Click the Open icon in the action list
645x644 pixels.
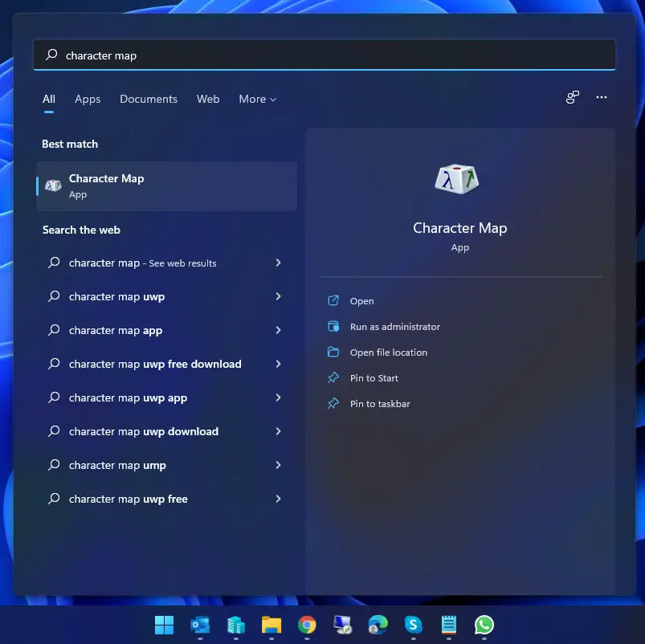pos(333,301)
